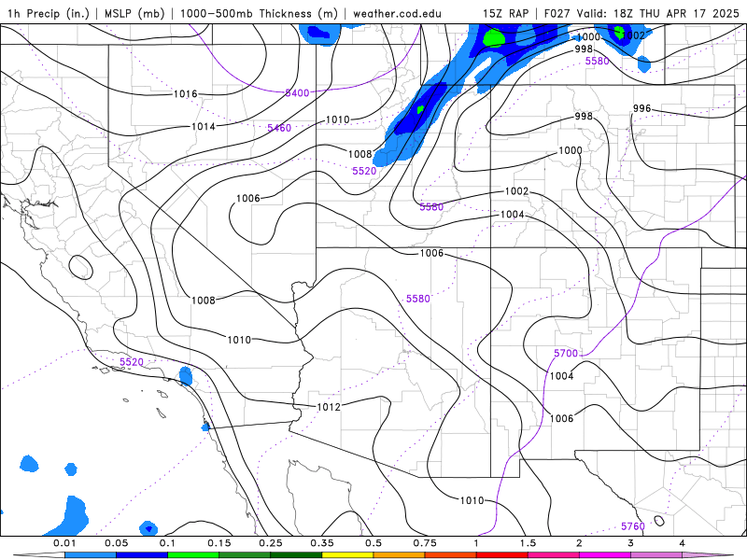The image size is (747, 560).
Task: Click the legend value '0.35'
Action: [322, 543]
